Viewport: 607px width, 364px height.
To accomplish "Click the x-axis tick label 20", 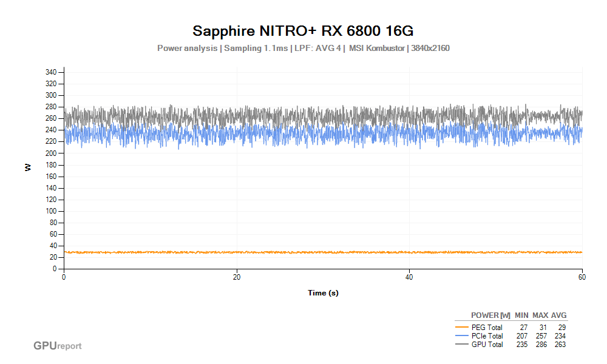I will [x=237, y=277].
